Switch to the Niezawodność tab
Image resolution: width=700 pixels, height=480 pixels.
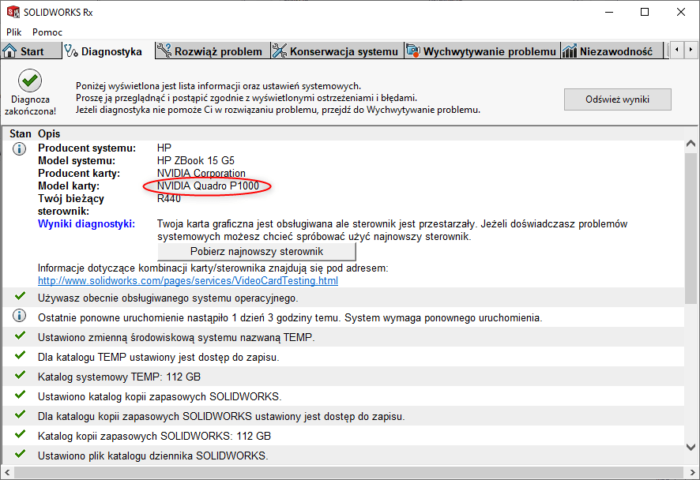tap(613, 51)
